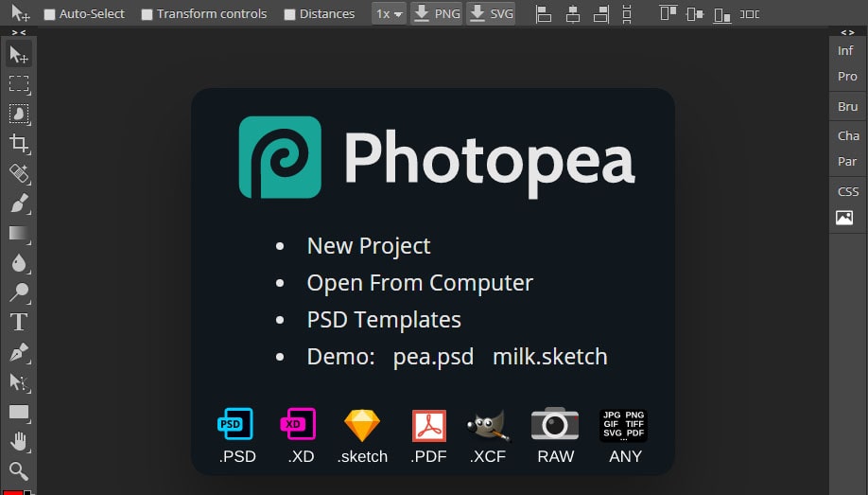The width and height of the screenshot is (868, 495).
Task: Click the .PSD file format icon
Action: (x=236, y=424)
